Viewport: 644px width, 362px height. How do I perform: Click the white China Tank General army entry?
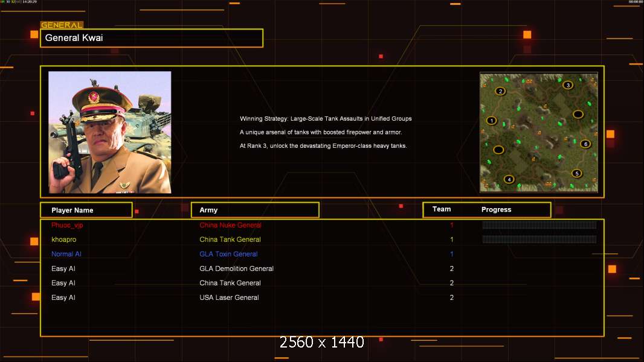[x=230, y=283]
